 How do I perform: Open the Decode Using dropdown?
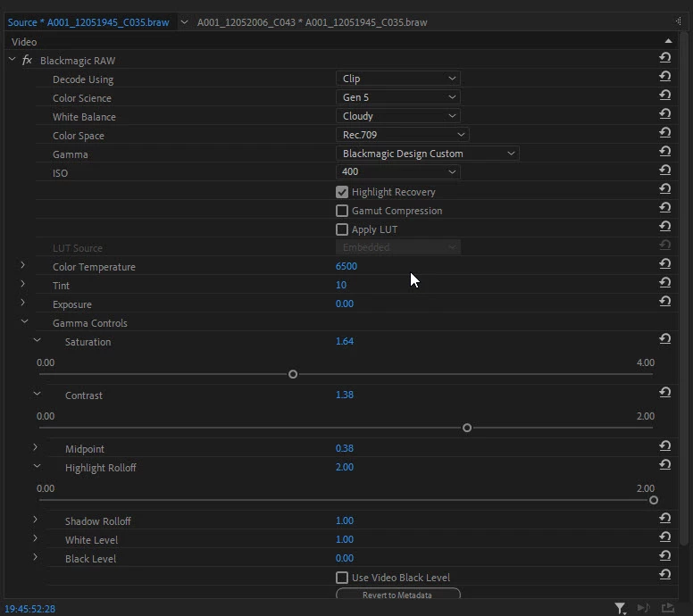coord(398,79)
